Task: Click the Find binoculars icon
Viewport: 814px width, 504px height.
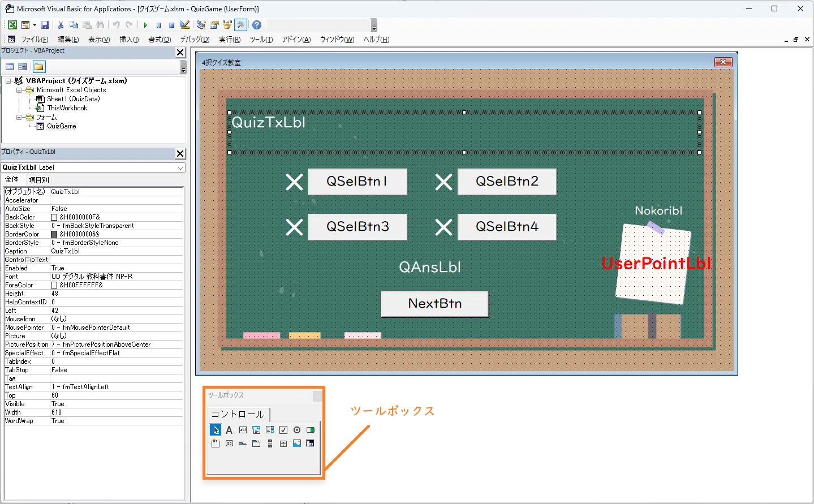Action: point(100,25)
